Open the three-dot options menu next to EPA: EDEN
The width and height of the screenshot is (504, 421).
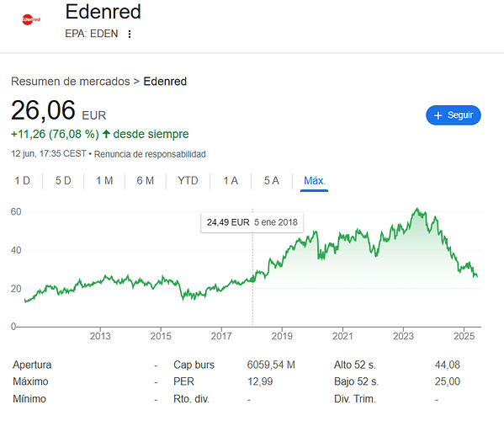[130, 34]
